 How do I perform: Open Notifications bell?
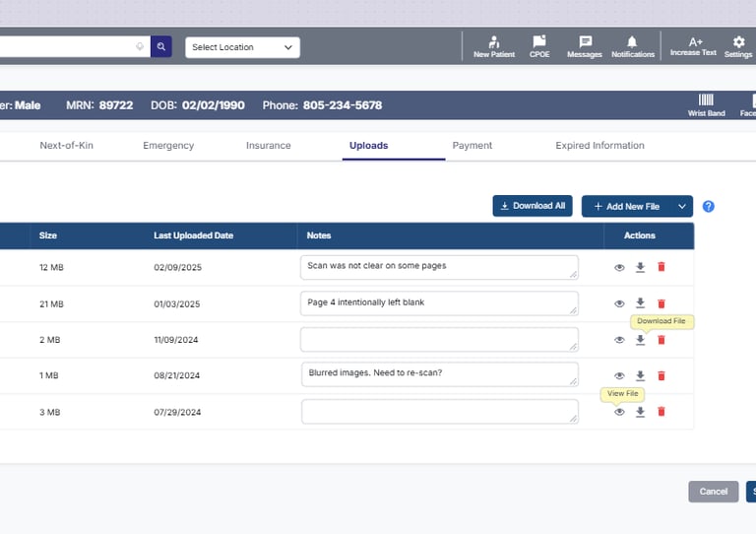(x=633, y=46)
